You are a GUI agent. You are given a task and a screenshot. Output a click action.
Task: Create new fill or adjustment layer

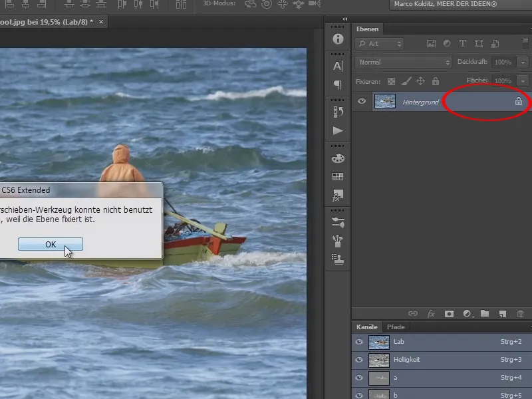467,314
